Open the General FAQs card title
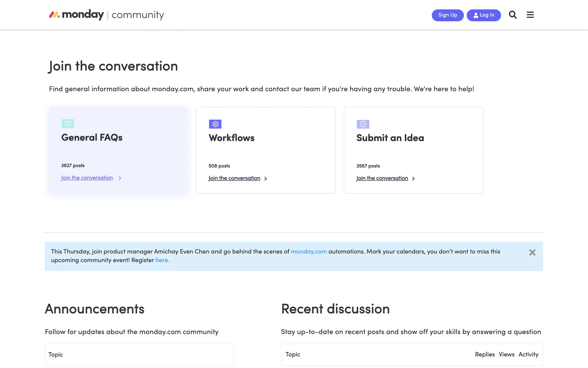 click(x=92, y=137)
